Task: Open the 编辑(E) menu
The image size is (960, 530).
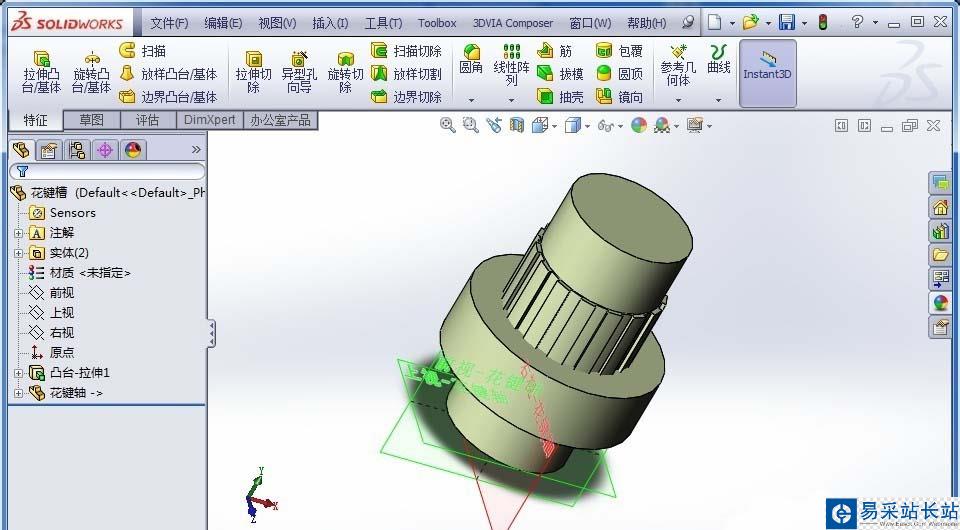Action: point(223,23)
